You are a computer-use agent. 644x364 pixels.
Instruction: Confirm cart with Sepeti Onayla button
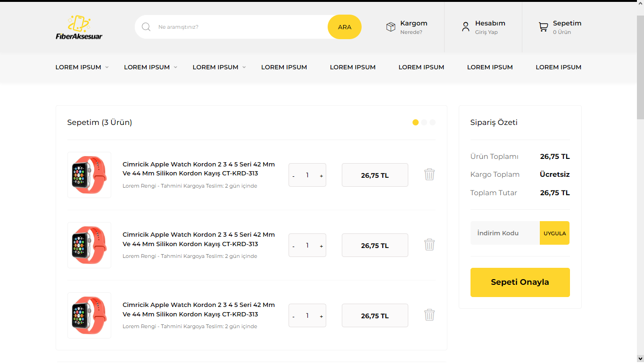520,282
